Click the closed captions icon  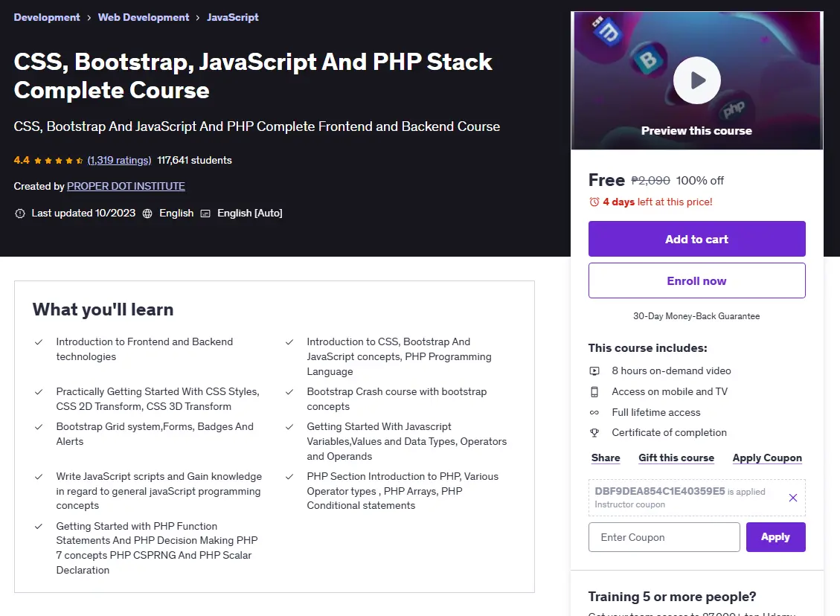coord(205,214)
